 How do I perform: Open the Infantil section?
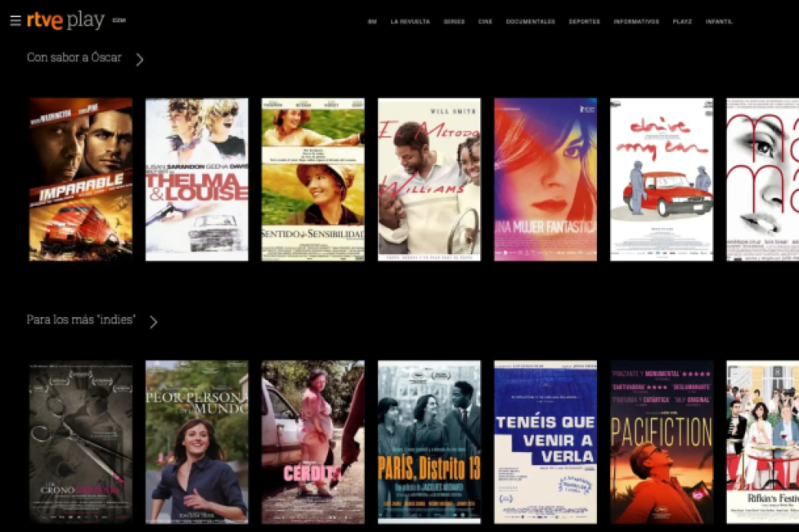[x=719, y=22]
